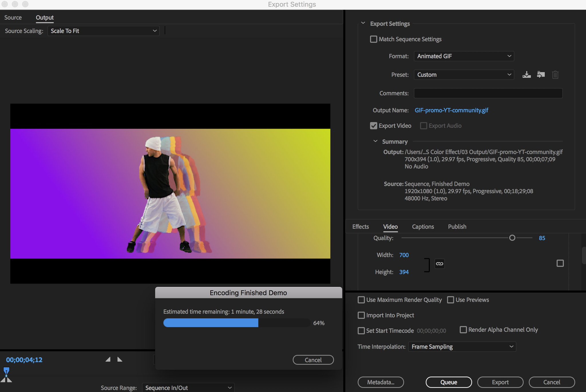The image size is (586, 392).
Task: Enable Match Sequence Settings checkbox
Action: (373, 39)
